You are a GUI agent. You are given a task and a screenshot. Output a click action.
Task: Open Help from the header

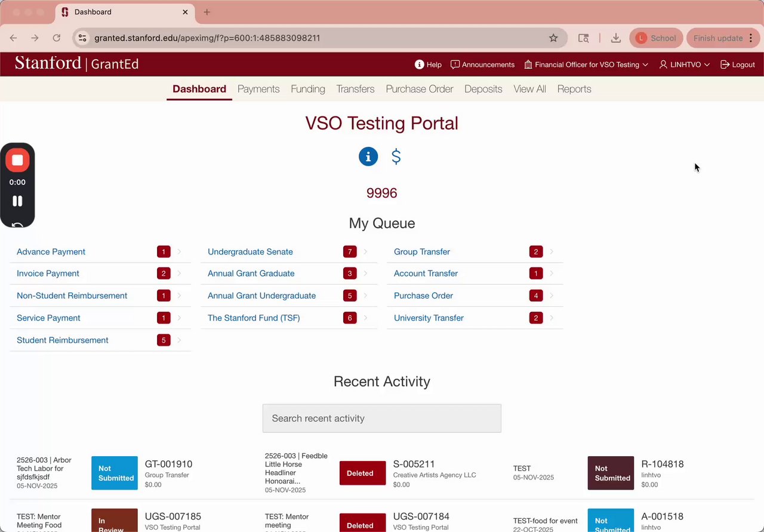(x=428, y=64)
